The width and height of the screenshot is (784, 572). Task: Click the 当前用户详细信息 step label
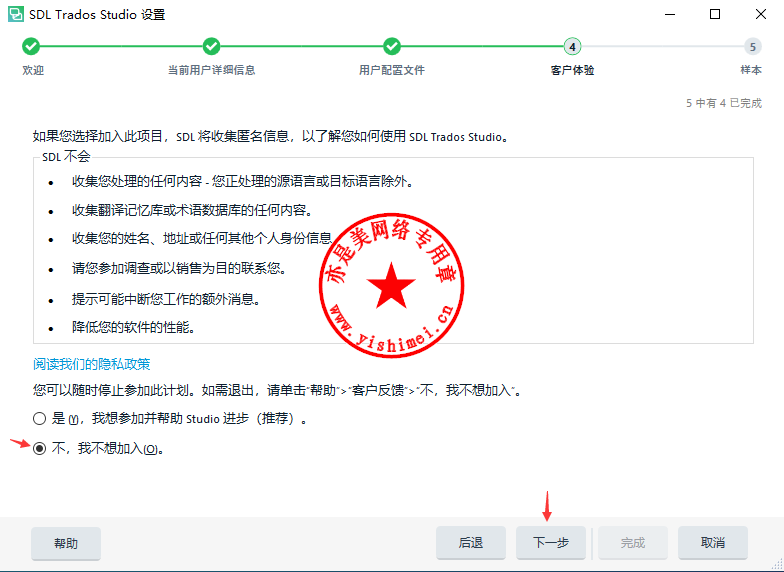point(212,70)
